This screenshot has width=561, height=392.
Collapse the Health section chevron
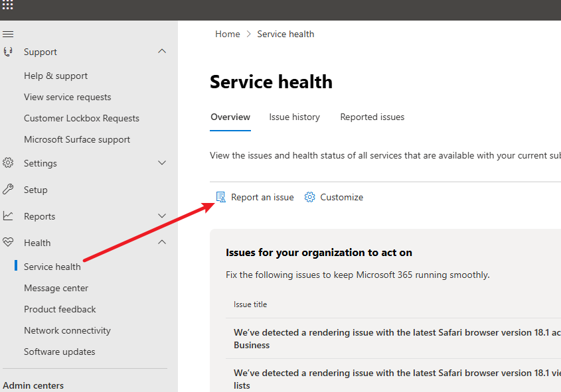click(x=162, y=242)
